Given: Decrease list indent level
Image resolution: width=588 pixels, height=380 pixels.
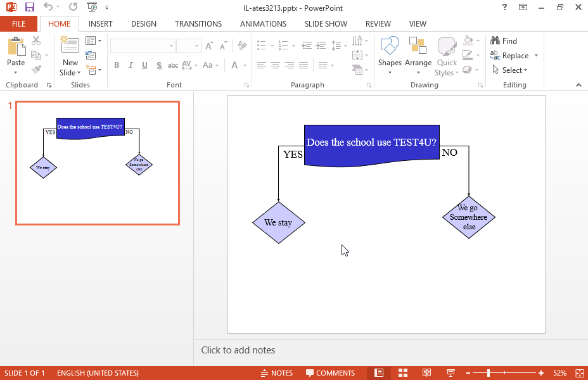Looking at the screenshot, I should pos(307,46).
